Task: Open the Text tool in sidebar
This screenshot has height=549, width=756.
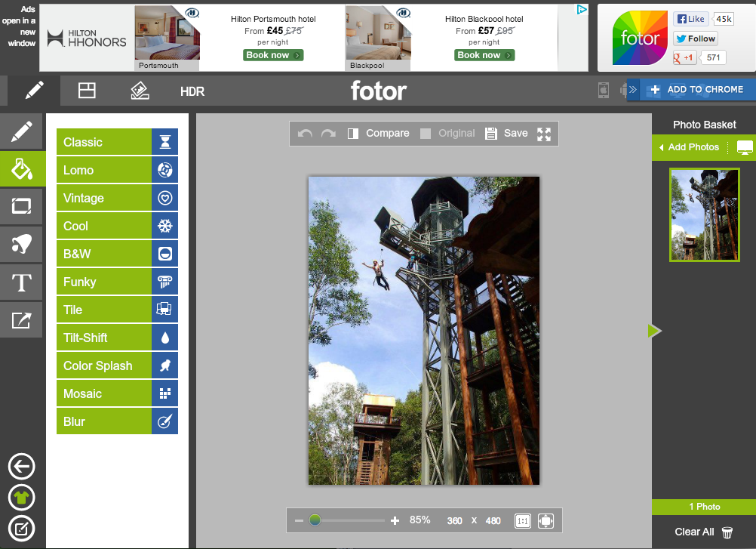Action: pyautogui.click(x=21, y=283)
